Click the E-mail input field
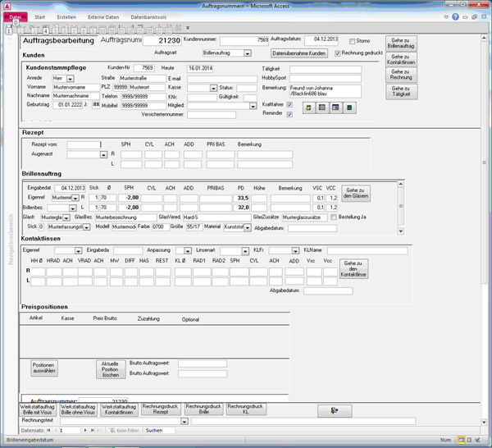The height and width of the screenshot is (448, 492). point(222,79)
